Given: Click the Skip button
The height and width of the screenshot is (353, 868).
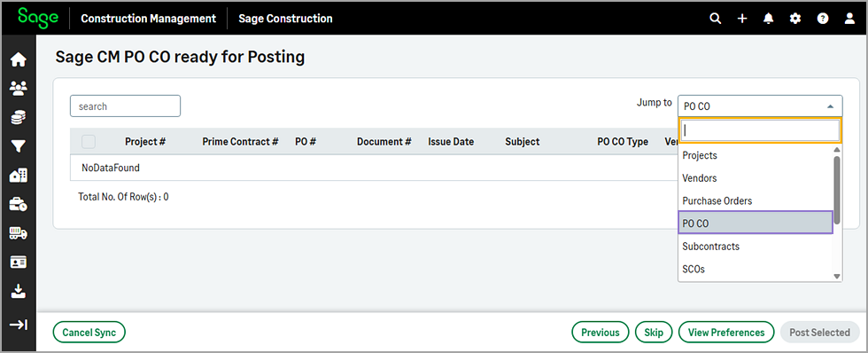Looking at the screenshot, I should coord(654,333).
